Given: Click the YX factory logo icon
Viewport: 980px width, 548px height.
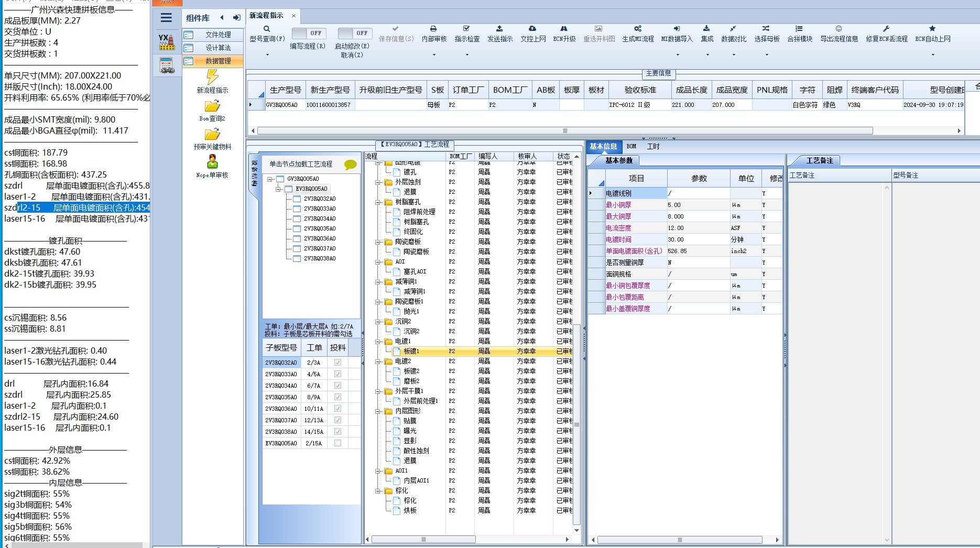Looking at the screenshot, I should 167,42.
